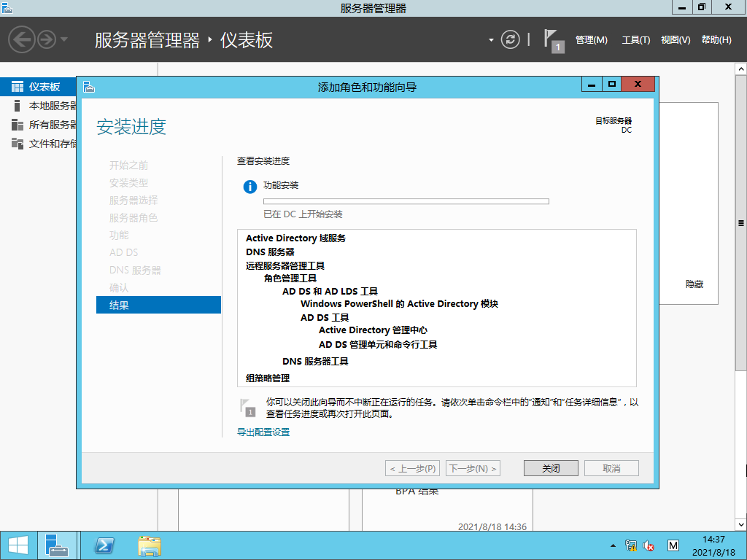Open the dropdown arrow left of refresh

coord(491,40)
